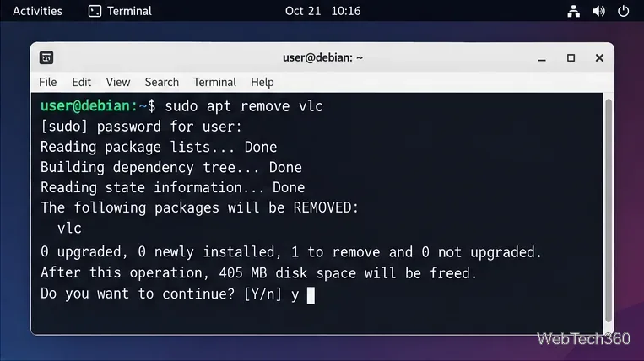Click 'Do you want to continue? [Y/n]' prompt
644x361 pixels.
(161, 294)
